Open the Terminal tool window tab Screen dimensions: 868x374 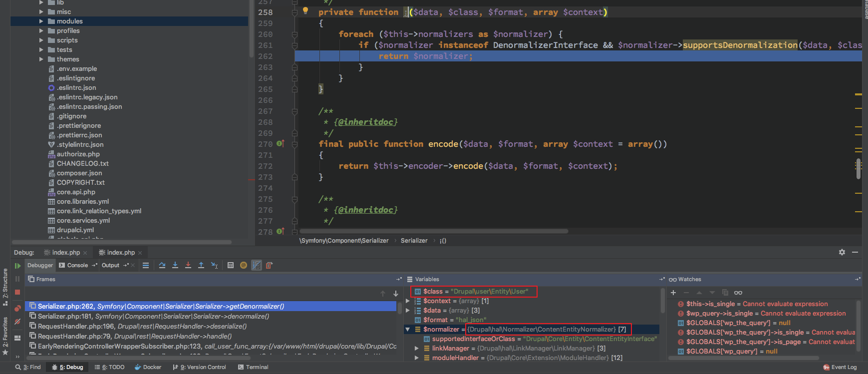253,367
